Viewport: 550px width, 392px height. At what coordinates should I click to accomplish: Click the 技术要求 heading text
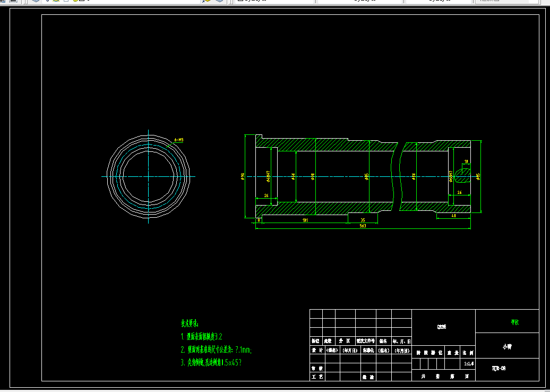click(190, 323)
